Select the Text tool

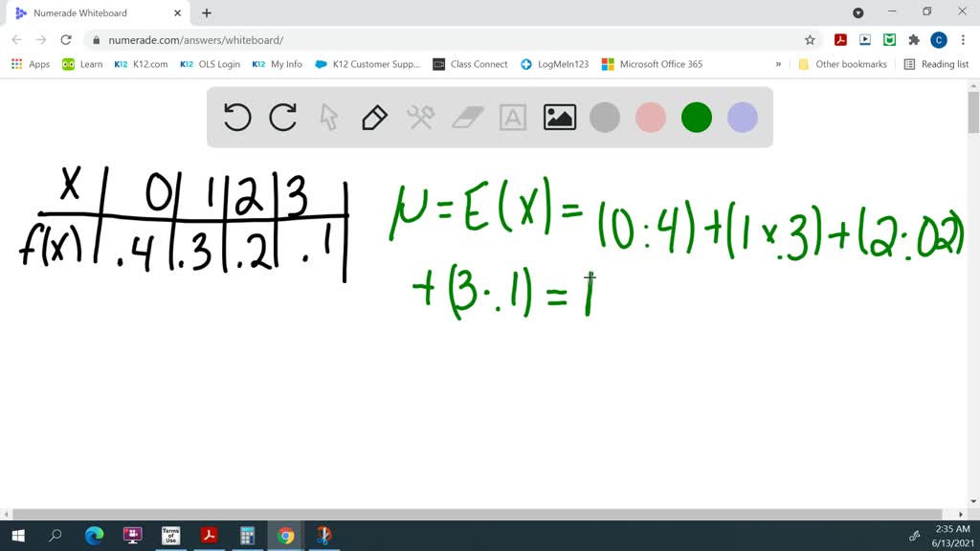(x=513, y=117)
